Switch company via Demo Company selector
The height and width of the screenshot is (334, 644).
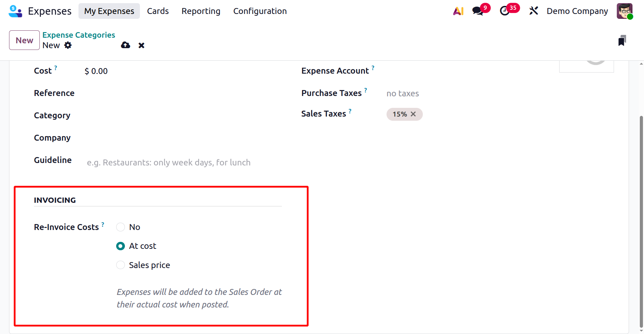[x=577, y=11]
